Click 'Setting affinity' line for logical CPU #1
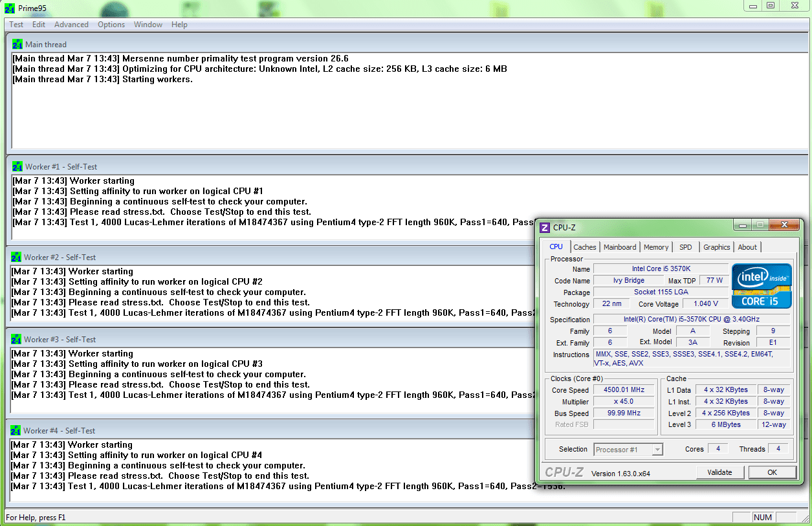Image resolution: width=812 pixels, height=526 pixels. (138, 192)
